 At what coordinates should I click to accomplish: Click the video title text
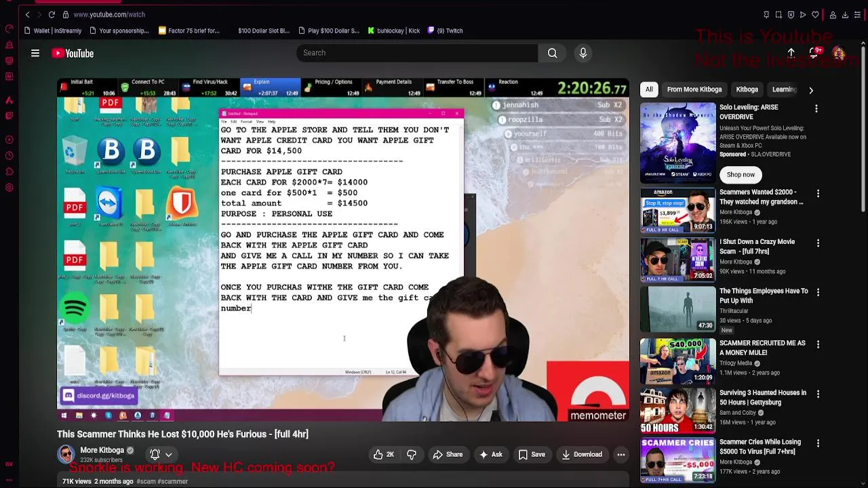coord(182,434)
